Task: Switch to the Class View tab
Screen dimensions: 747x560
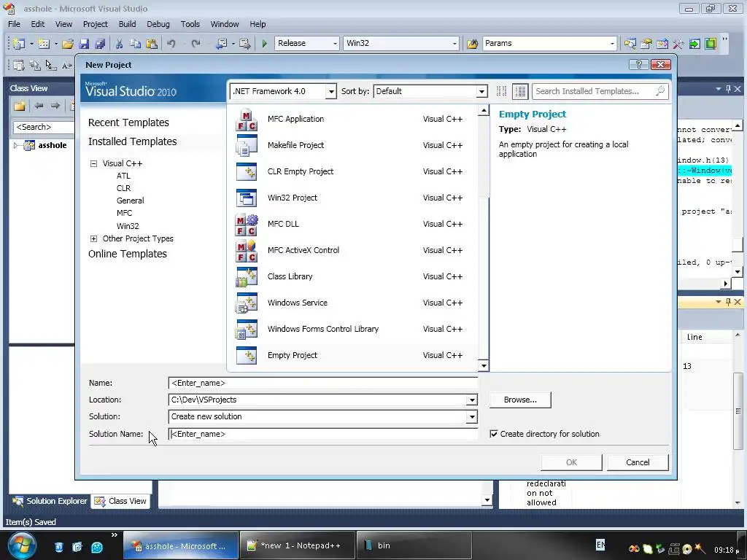Action: (120, 501)
